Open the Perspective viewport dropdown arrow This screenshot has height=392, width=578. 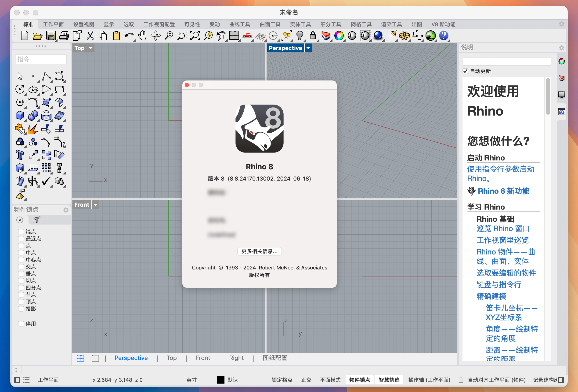pyautogui.click(x=308, y=48)
